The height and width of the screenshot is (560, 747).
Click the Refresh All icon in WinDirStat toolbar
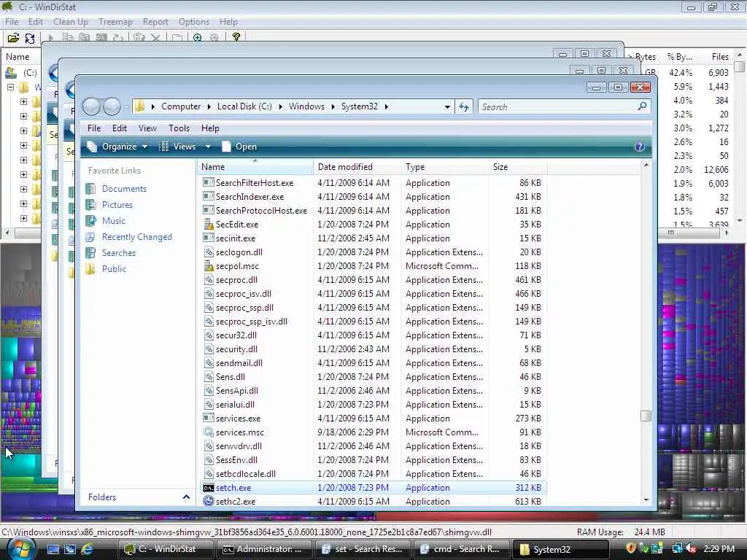[29, 38]
